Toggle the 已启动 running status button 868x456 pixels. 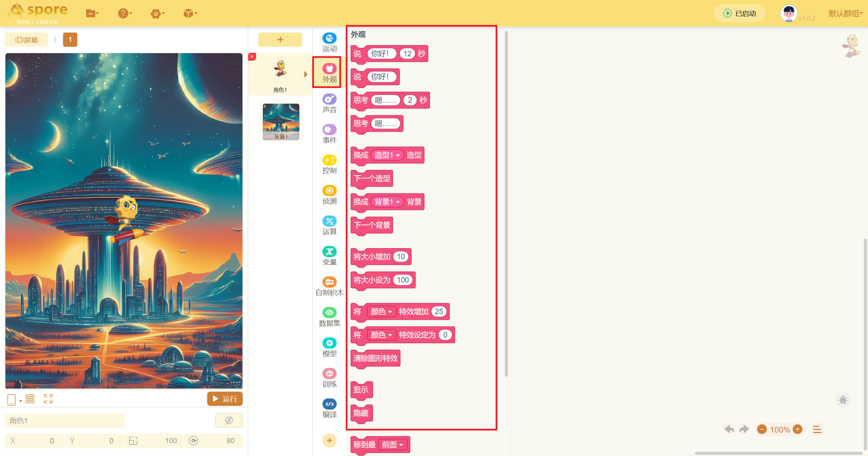[739, 14]
